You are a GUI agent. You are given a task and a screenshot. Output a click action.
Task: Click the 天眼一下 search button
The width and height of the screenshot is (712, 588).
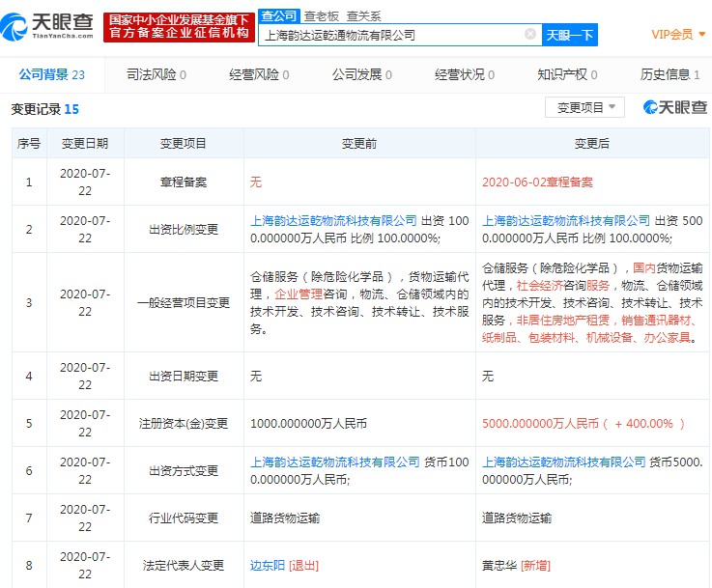point(569,35)
